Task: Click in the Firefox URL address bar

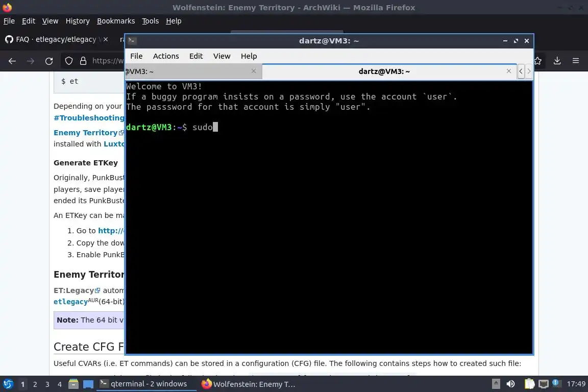Action: point(107,61)
